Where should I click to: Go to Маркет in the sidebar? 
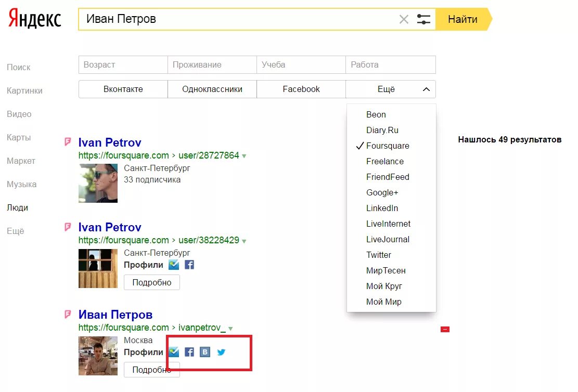(21, 161)
